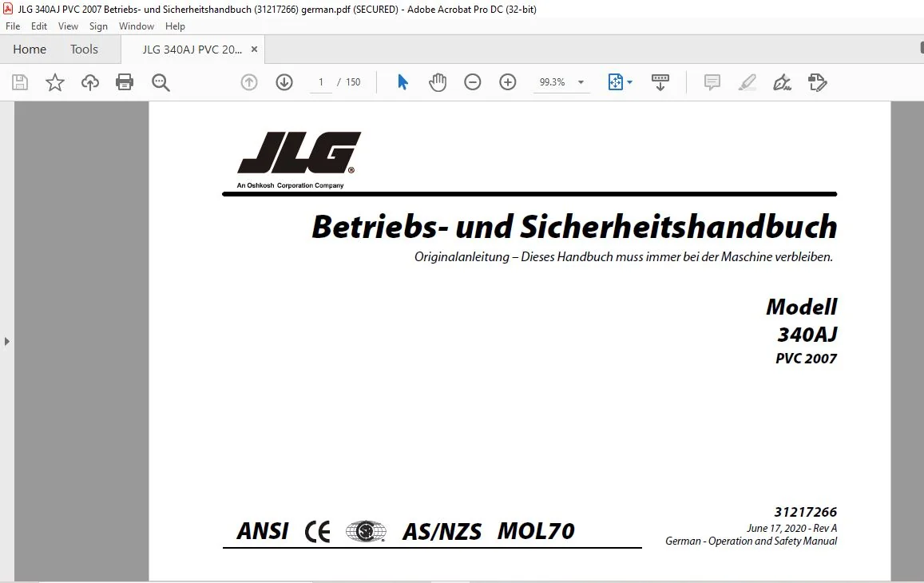Image resolution: width=924 pixels, height=583 pixels.
Task: Click the '340AJ' model text
Action: click(807, 335)
